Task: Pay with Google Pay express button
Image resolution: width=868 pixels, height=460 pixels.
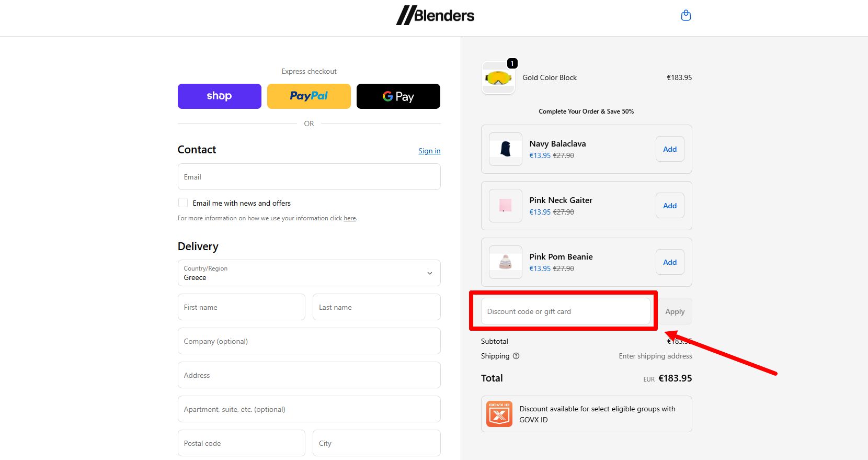Action: tap(398, 96)
